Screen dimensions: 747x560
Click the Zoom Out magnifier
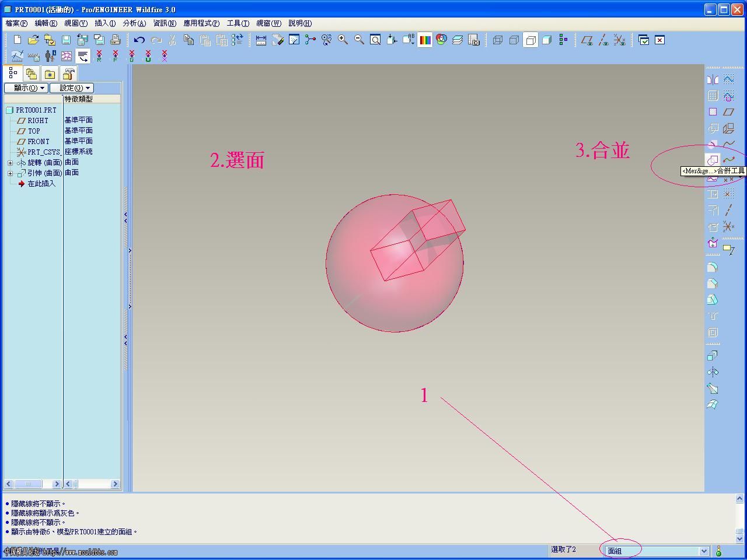(x=359, y=40)
